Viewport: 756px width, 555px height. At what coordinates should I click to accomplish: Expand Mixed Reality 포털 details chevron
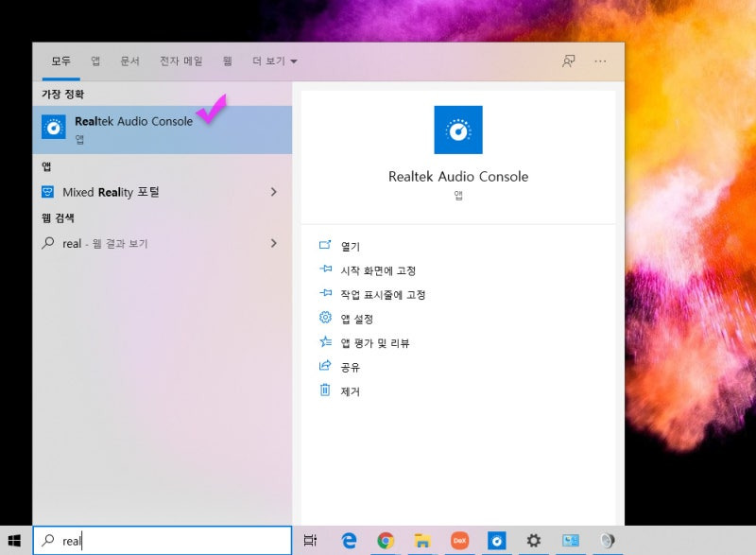click(274, 192)
